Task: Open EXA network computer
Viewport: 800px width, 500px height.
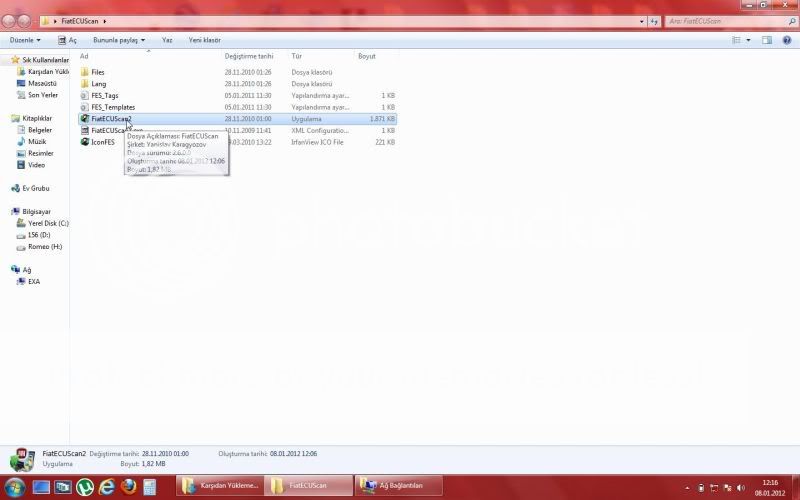Action: tap(29, 281)
